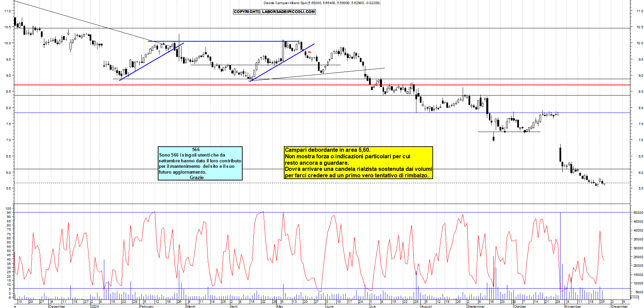644x308 pixels.
Task: Click the COPYRIGHT@ LABORSADEIPICCOLI.COM label box
Action: (274, 12)
